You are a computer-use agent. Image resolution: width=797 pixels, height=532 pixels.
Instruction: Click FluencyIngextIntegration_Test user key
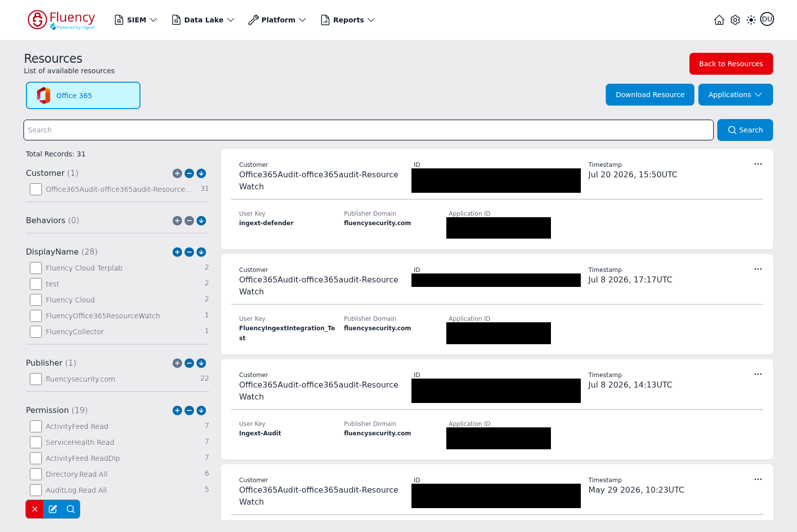(287, 333)
